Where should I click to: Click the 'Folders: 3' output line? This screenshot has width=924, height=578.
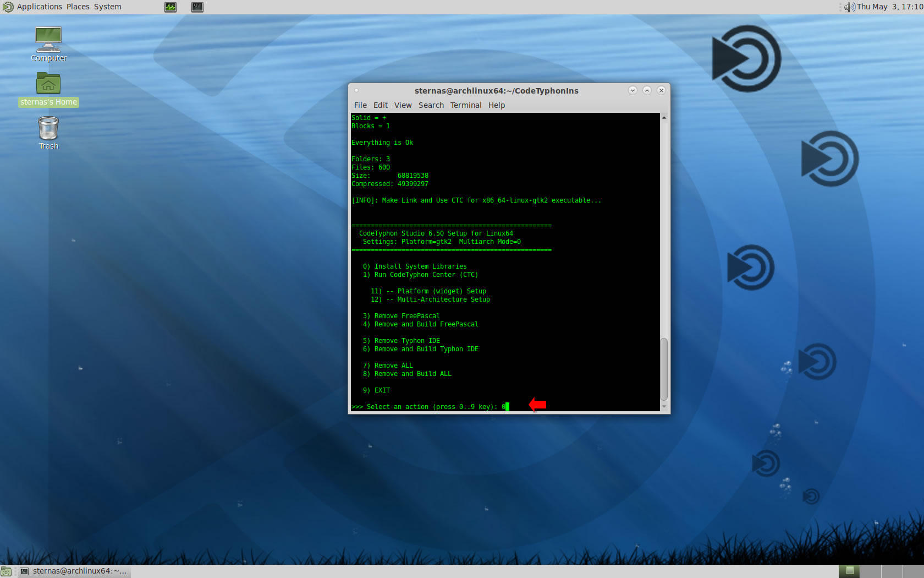pyautogui.click(x=371, y=159)
